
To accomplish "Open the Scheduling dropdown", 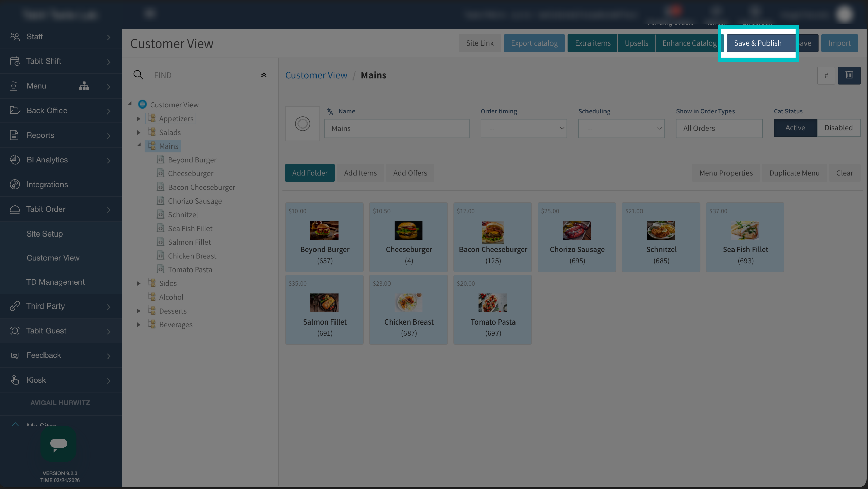I will [621, 128].
